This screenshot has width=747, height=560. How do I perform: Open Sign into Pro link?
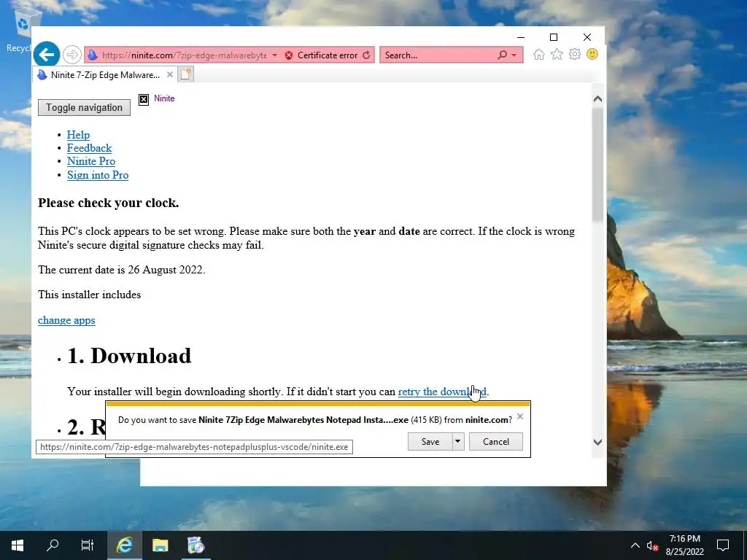pos(98,175)
